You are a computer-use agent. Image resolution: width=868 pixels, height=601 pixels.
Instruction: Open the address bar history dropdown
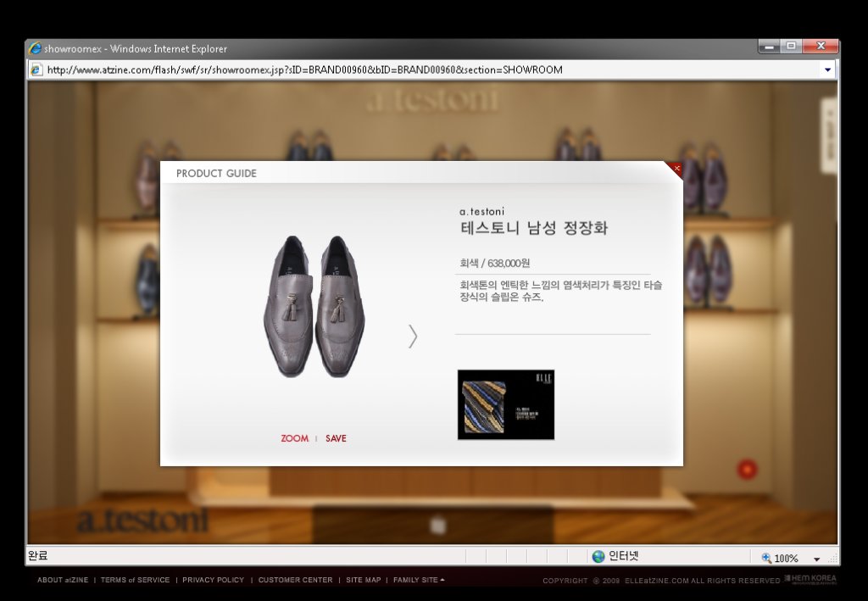tap(827, 70)
